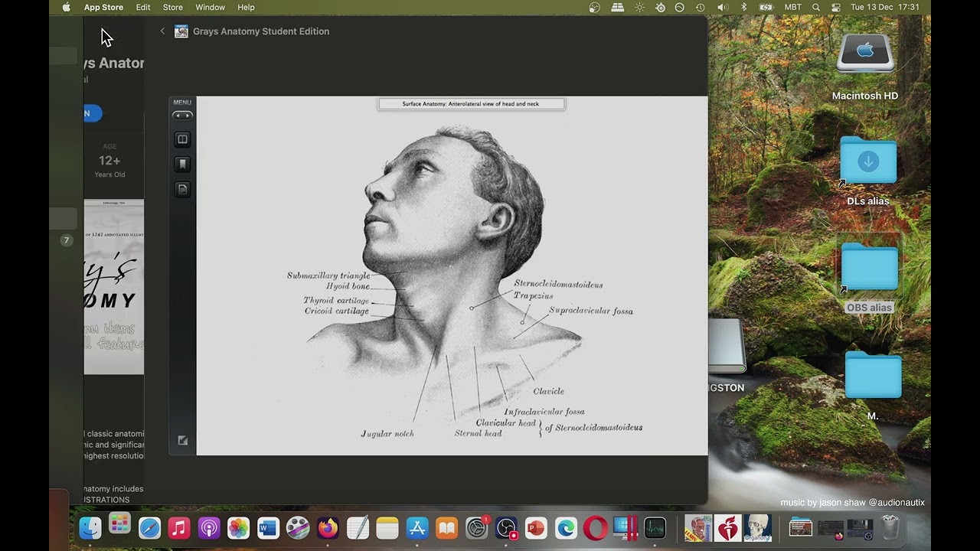Launch Books from the Dock
980x551 pixels.
point(447,528)
